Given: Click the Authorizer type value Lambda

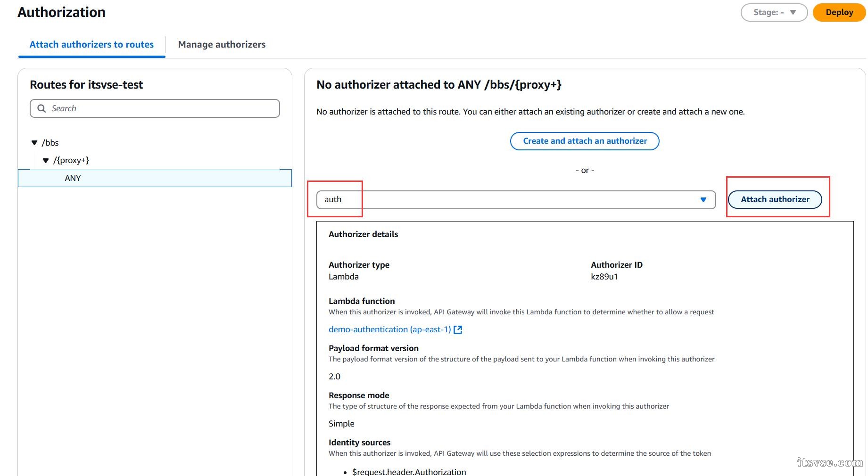Looking at the screenshot, I should coord(344,277).
